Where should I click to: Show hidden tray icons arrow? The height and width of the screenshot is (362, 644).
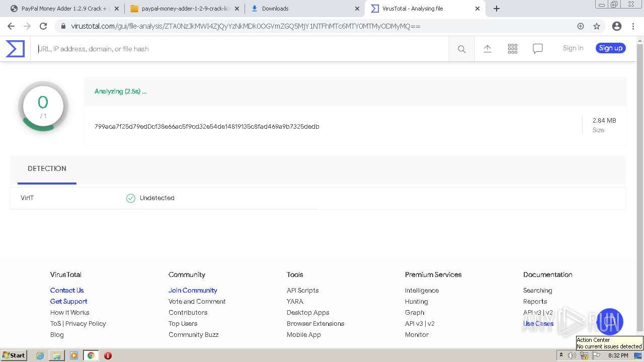click(x=561, y=355)
